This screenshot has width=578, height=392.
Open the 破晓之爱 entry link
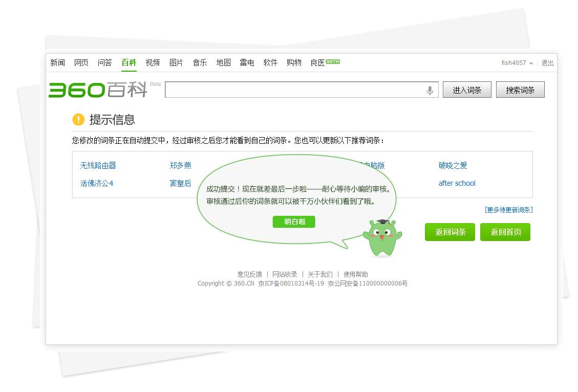[453, 165]
